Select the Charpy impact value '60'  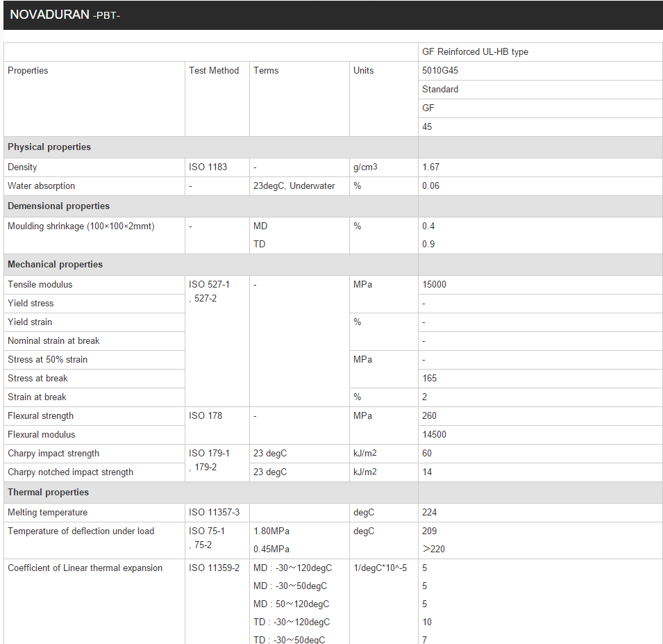click(x=427, y=453)
